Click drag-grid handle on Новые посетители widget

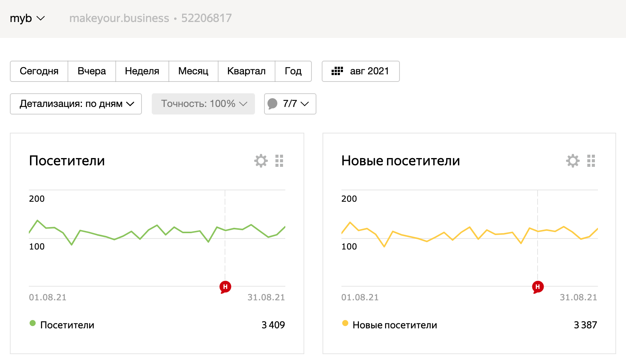(591, 161)
